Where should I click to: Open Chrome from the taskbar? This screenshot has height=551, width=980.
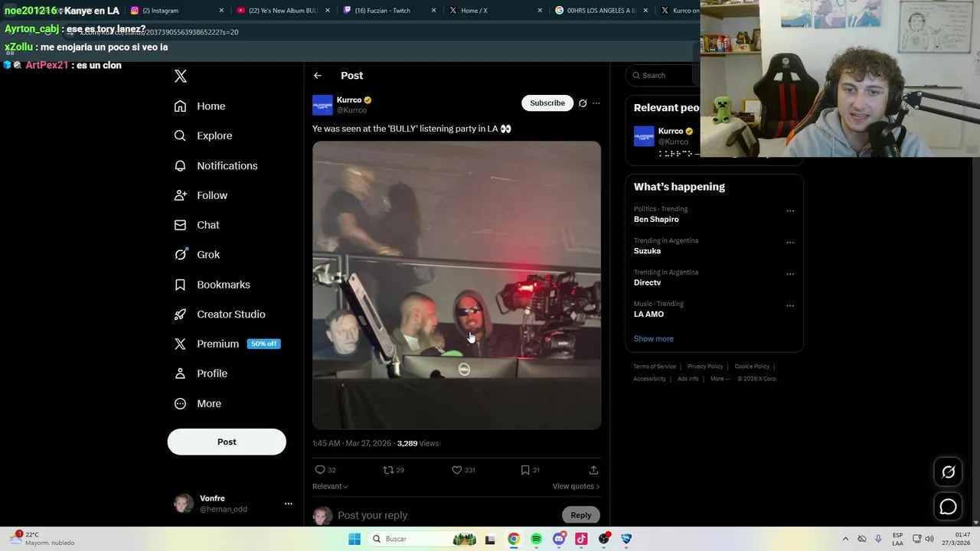(514, 539)
